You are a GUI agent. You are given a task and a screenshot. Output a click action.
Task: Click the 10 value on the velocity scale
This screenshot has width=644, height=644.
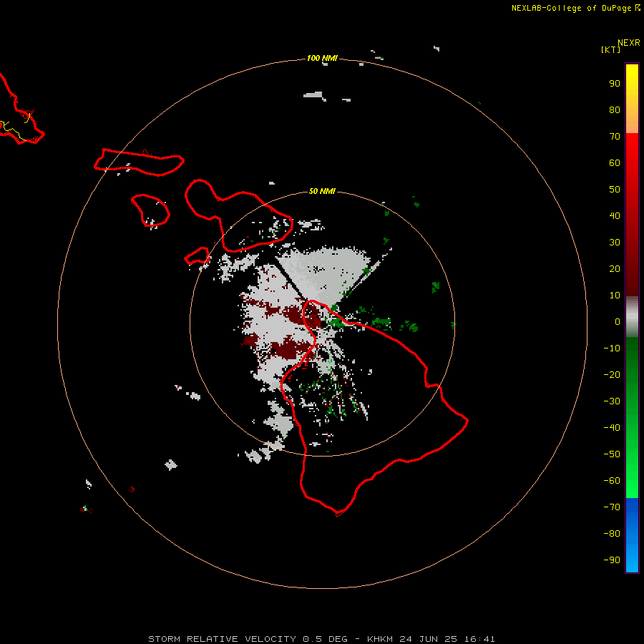[x=615, y=296]
